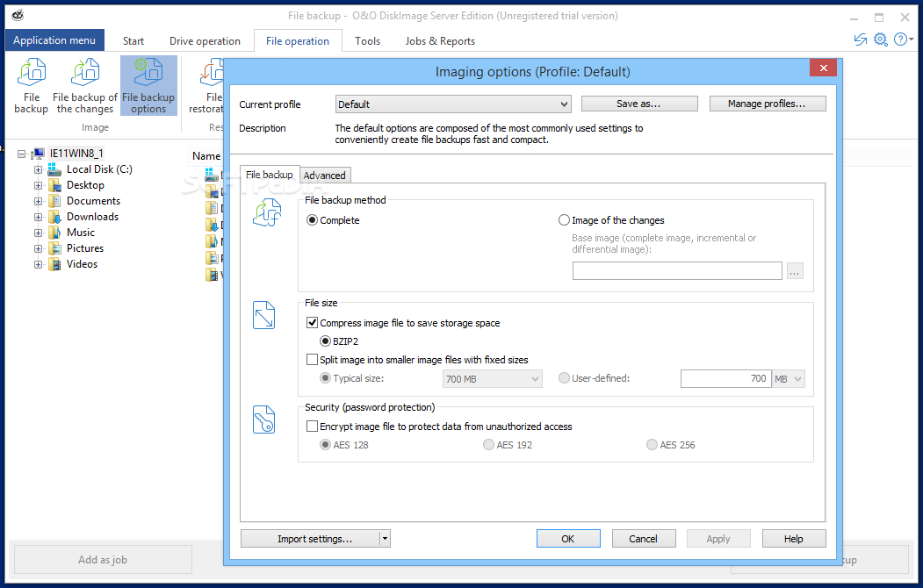
Task: Open the settings gear icon
Action: pyautogui.click(x=881, y=39)
